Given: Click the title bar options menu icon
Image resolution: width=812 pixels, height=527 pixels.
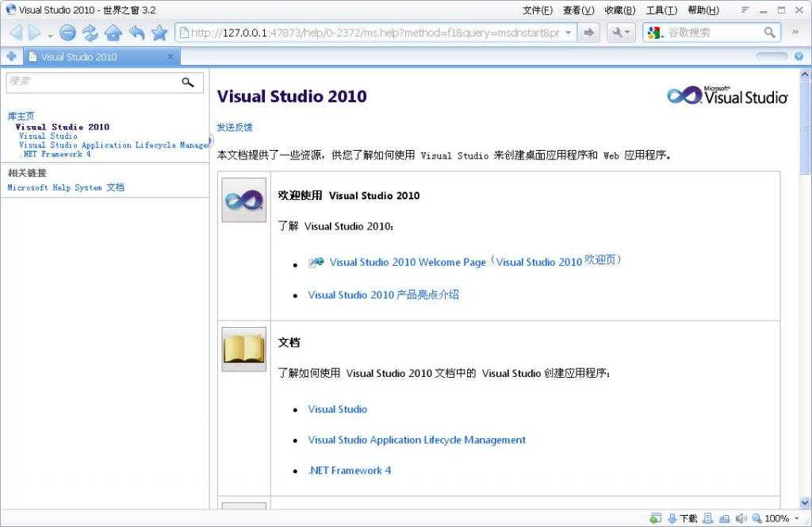Looking at the screenshot, I should (745, 10).
